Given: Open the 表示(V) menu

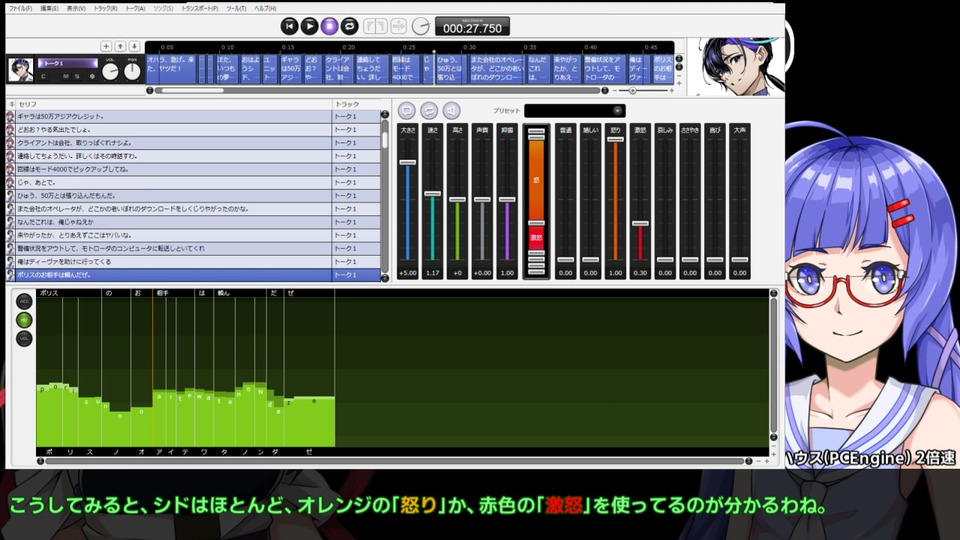Looking at the screenshot, I should [x=76, y=9].
